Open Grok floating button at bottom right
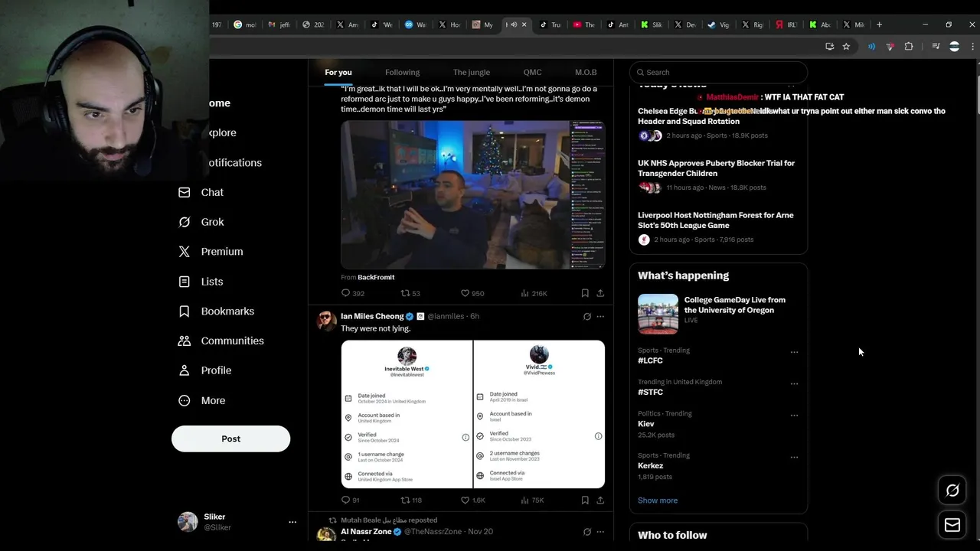The height and width of the screenshot is (551, 980). tap(952, 491)
